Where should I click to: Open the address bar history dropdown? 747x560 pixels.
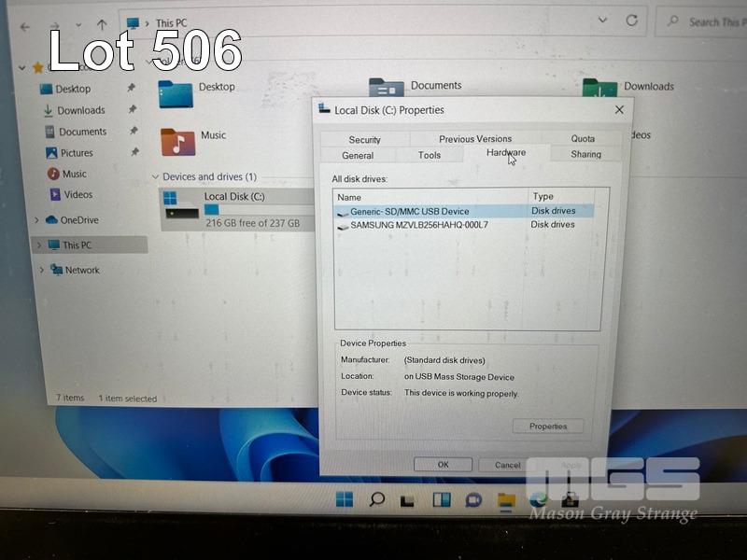604,21
